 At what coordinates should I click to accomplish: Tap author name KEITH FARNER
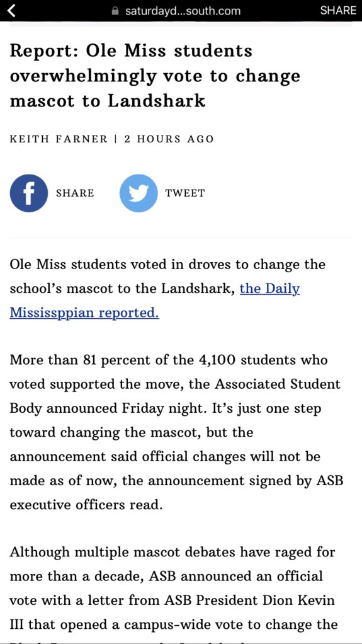point(59,139)
